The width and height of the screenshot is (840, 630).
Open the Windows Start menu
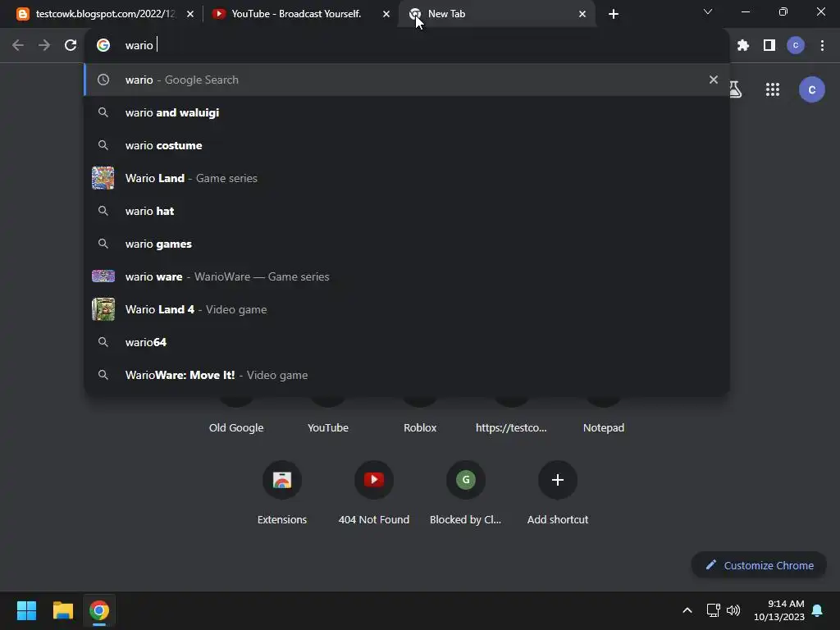point(27,610)
